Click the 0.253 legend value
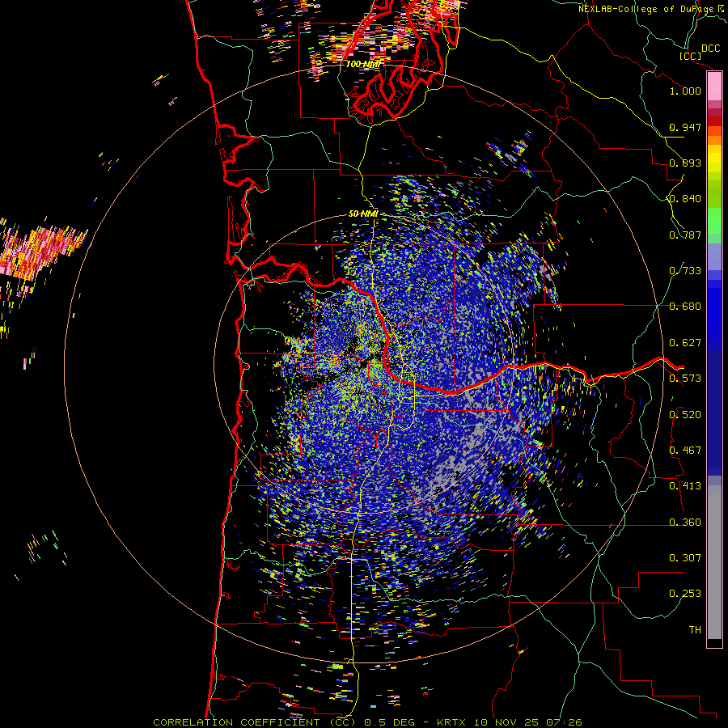728x728 pixels. click(685, 594)
